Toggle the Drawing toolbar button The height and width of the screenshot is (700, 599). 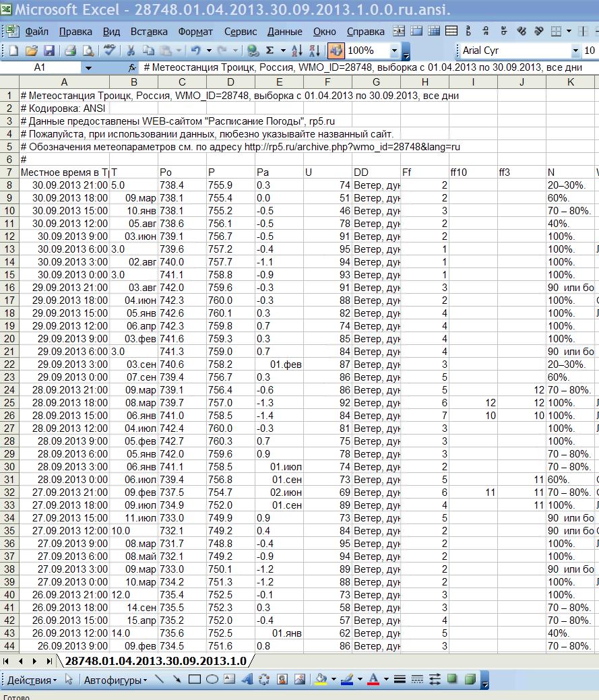tap(335, 51)
